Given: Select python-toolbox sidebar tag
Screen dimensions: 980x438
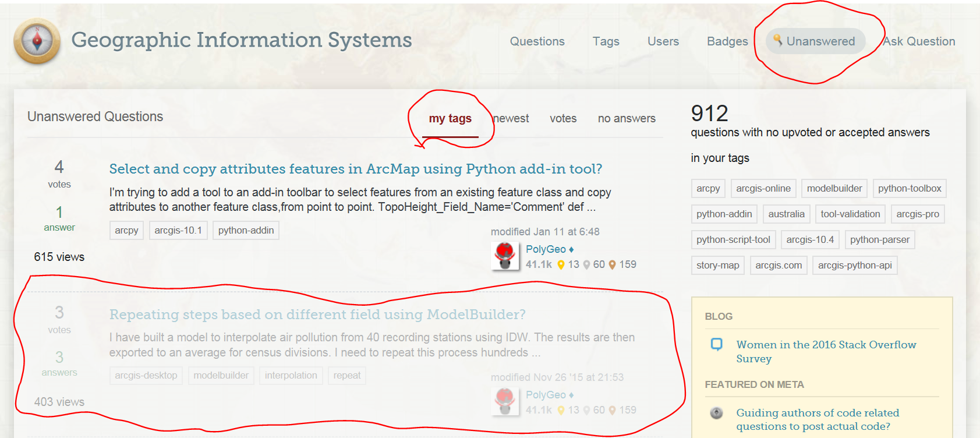Looking at the screenshot, I should pos(910,189).
